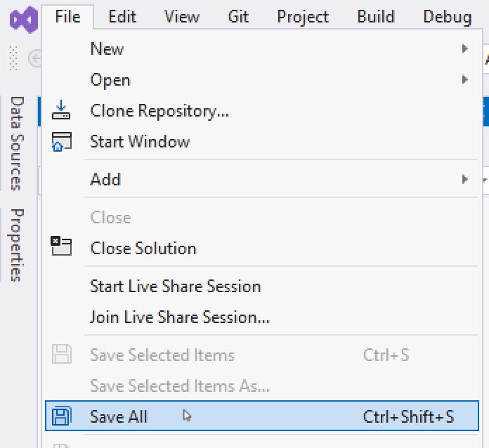Click the Start Window home icon
This screenshot has width=489, height=448.
point(61,142)
